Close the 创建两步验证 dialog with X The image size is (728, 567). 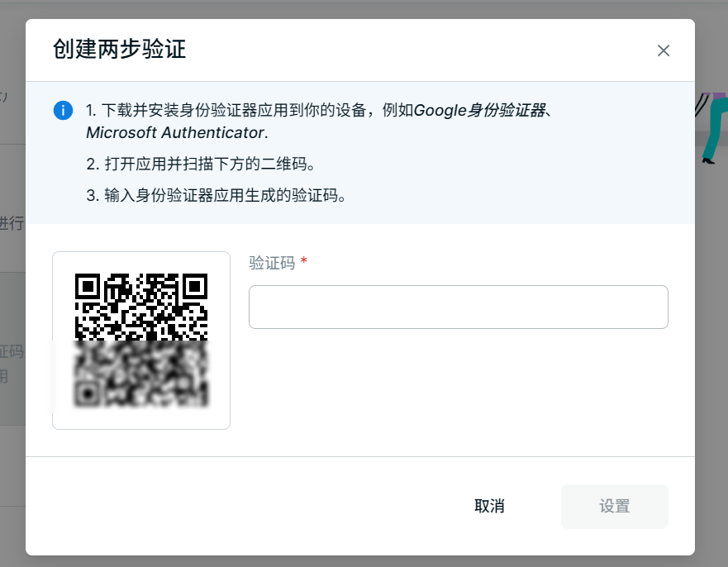point(664,50)
